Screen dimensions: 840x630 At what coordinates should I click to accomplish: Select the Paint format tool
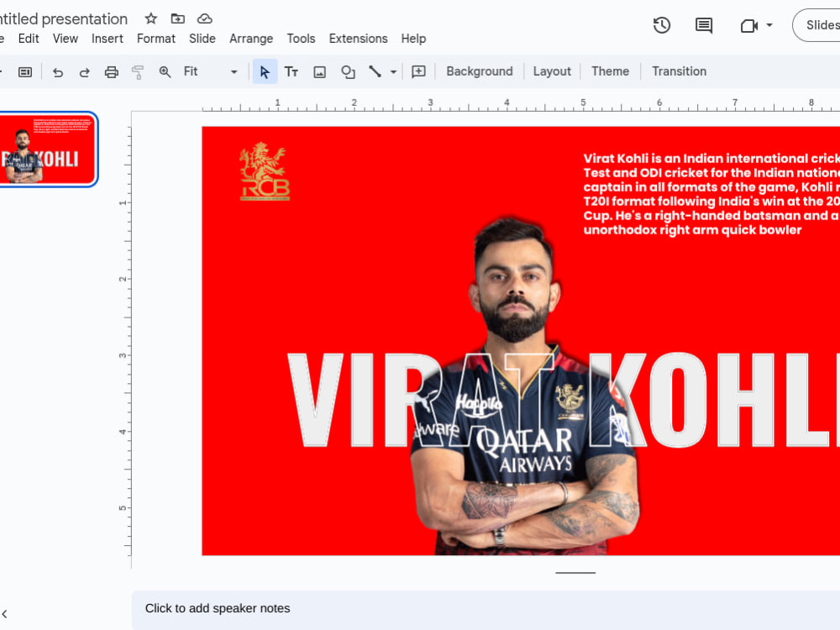(138, 71)
